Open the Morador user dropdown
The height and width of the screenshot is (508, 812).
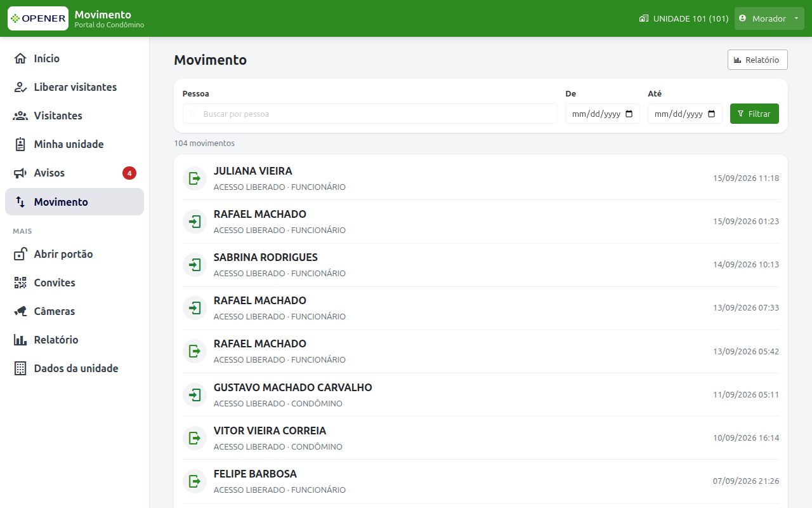769,18
